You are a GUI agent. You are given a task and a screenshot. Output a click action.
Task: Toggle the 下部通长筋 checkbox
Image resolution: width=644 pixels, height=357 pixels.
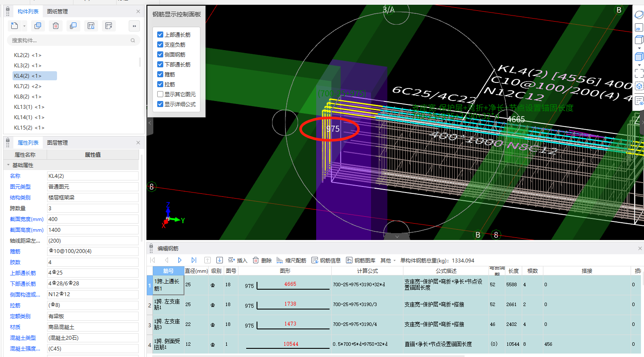160,64
